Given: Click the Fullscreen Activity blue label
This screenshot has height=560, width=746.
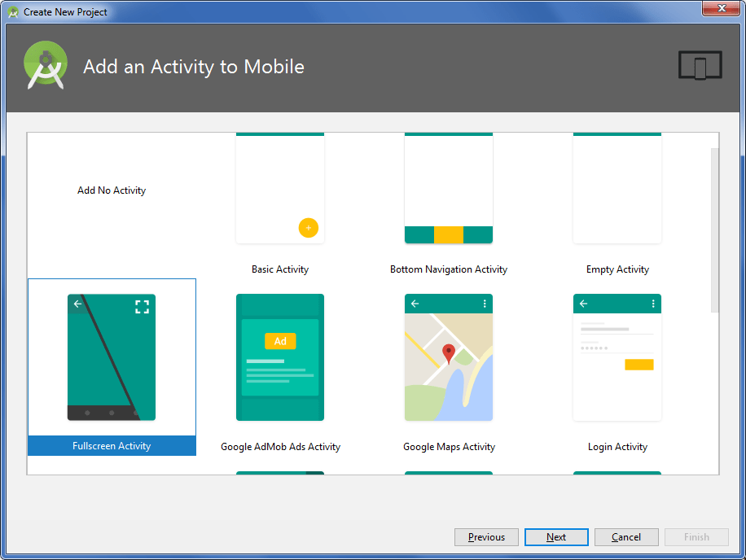Looking at the screenshot, I should [x=112, y=445].
